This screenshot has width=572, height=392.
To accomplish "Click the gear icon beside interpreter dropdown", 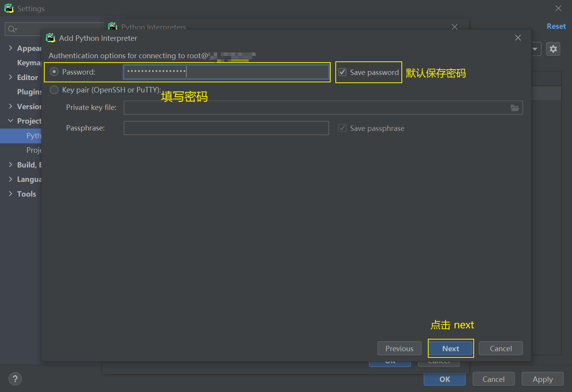I will click(x=553, y=49).
